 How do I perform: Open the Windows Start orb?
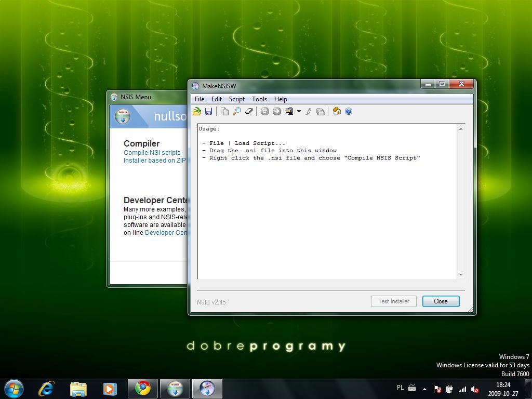[14, 389]
